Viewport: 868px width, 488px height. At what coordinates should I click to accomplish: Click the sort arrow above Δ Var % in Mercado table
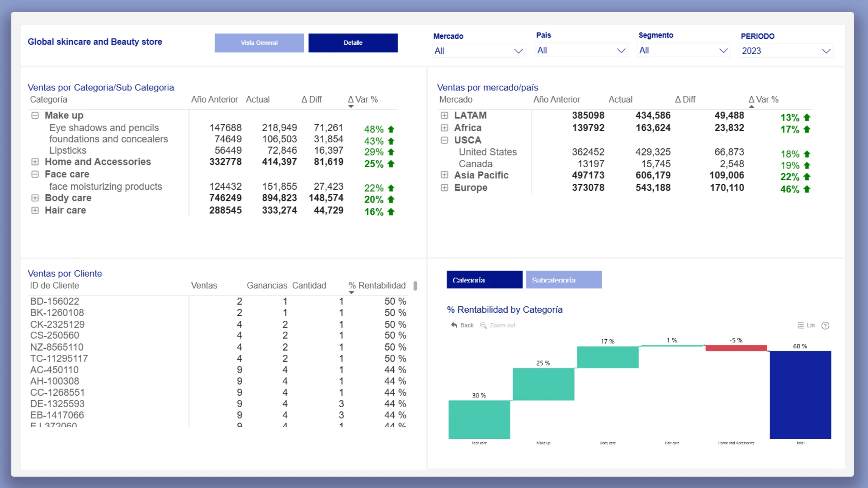coord(751,107)
